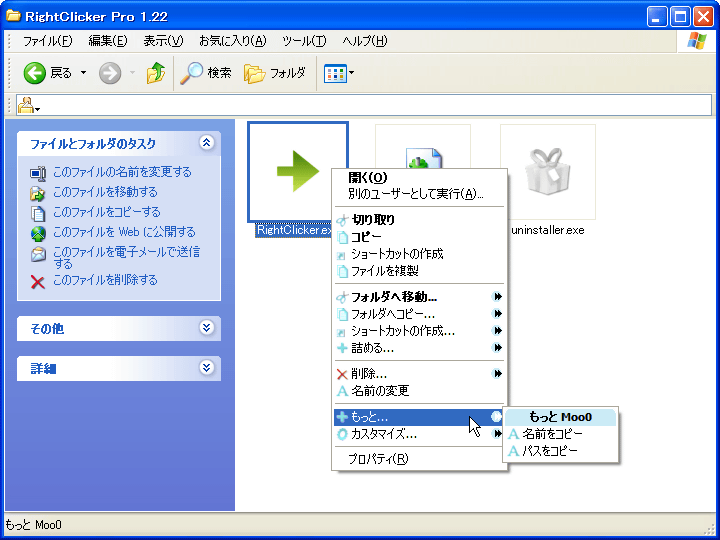The height and width of the screenshot is (540, 720).
Task: Click submenu arrow beside フォルダへコピー...
Action: point(497,314)
